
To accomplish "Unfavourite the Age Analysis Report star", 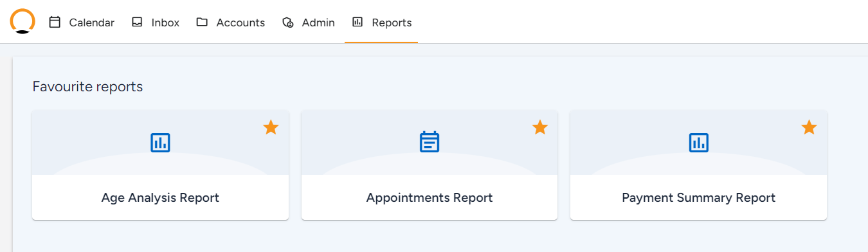I will tap(271, 127).
